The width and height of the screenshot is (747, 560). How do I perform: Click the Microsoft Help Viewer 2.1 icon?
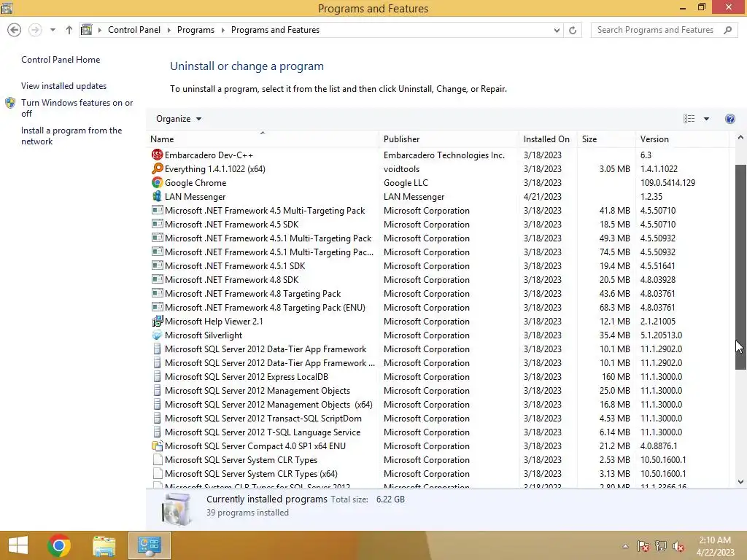pos(158,321)
